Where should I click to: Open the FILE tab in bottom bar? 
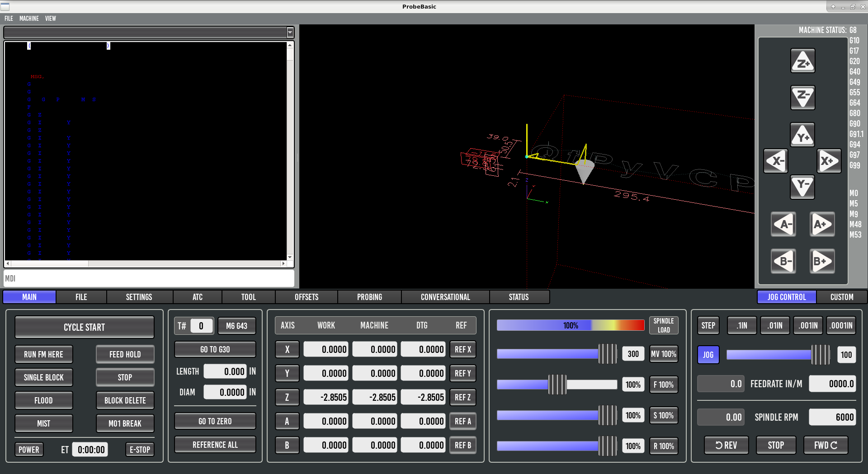point(81,297)
